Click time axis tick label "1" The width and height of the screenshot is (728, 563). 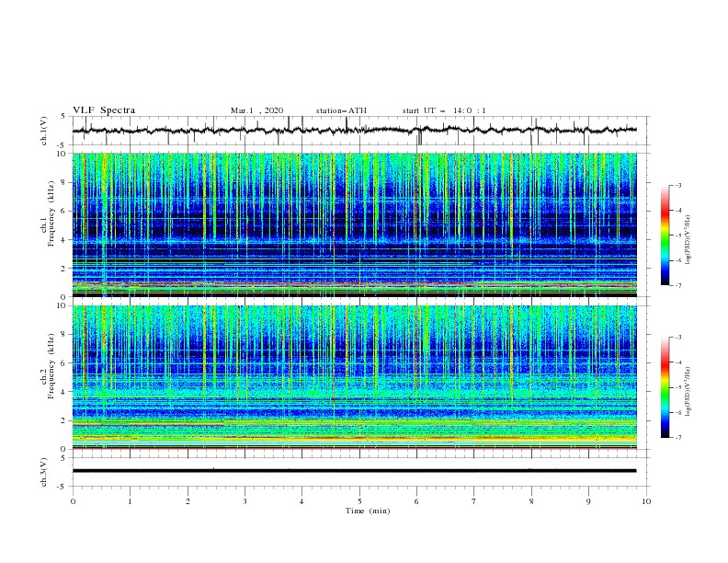point(130,501)
